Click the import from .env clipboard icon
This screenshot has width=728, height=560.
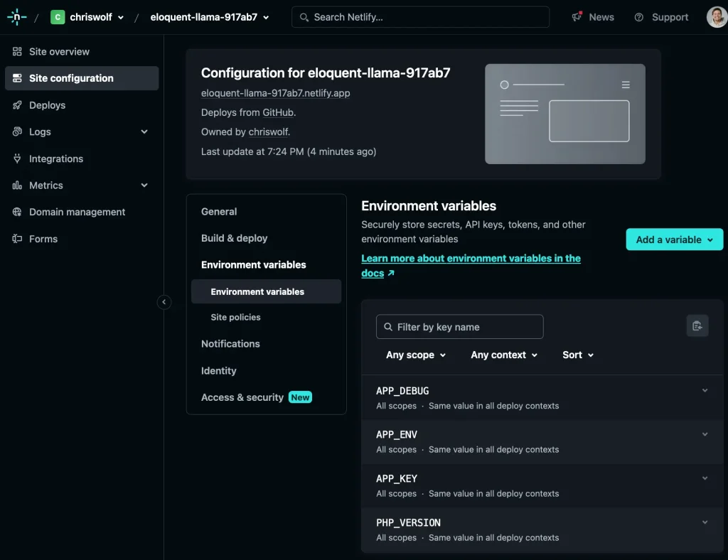697,325
